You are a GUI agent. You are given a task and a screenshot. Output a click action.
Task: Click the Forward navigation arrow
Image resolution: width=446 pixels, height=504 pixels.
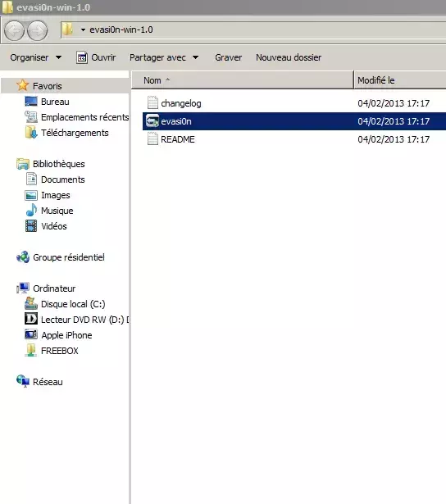point(37,30)
